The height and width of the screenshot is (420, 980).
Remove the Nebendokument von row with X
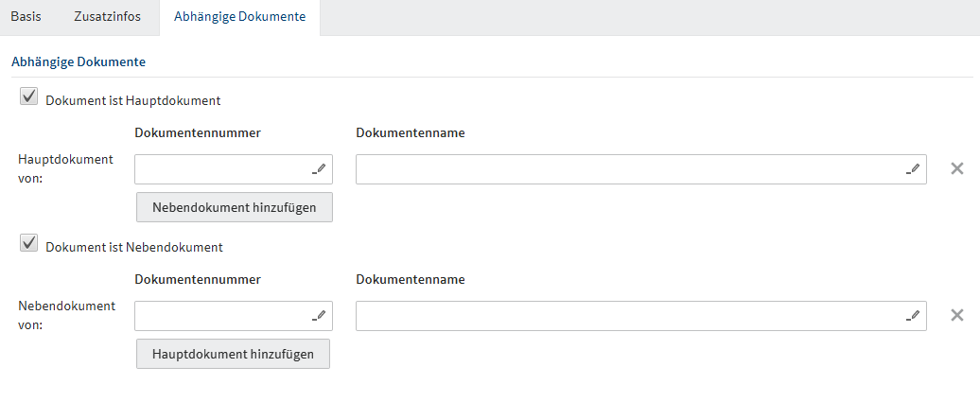(x=956, y=315)
